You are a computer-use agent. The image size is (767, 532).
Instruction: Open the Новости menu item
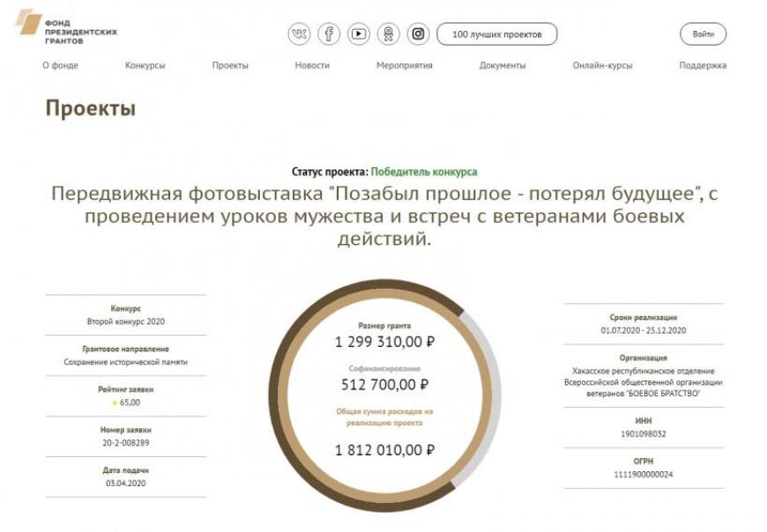click(x=312, y=66)
